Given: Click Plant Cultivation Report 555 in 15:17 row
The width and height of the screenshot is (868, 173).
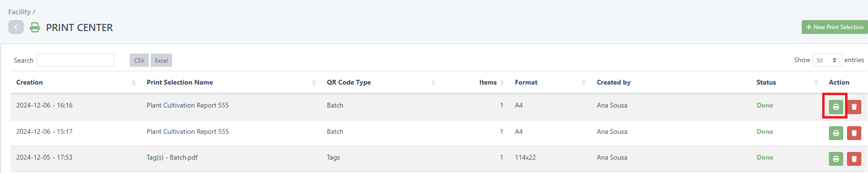Looking at the screenshot, I should [188, 131].
